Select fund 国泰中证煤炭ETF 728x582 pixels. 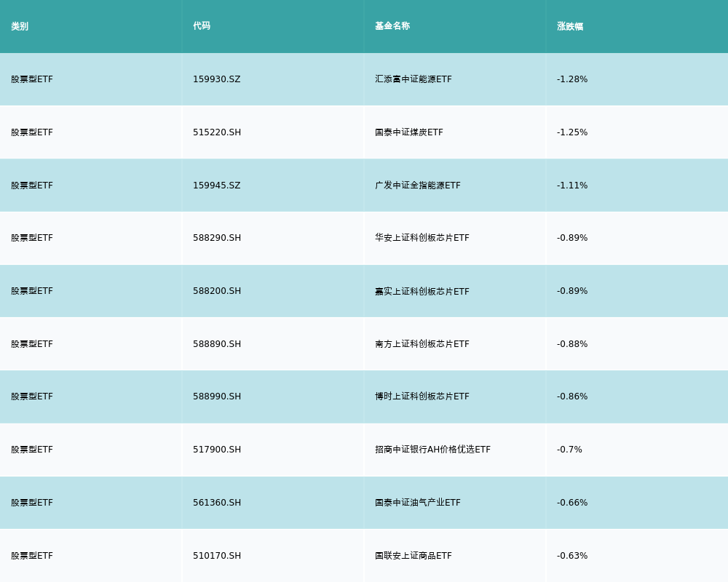click(x=409, y=132)
